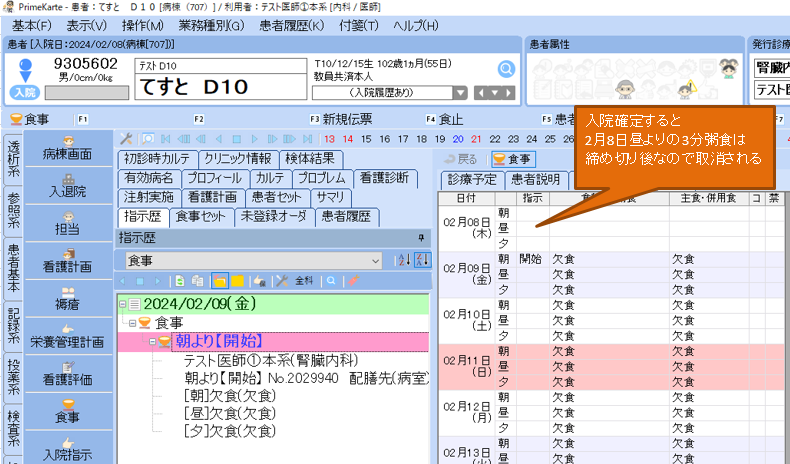Screen dimensions: 790x464
Task: Click the copy documents icon in 指示歴 toolbar
Action: pos(197,281)
